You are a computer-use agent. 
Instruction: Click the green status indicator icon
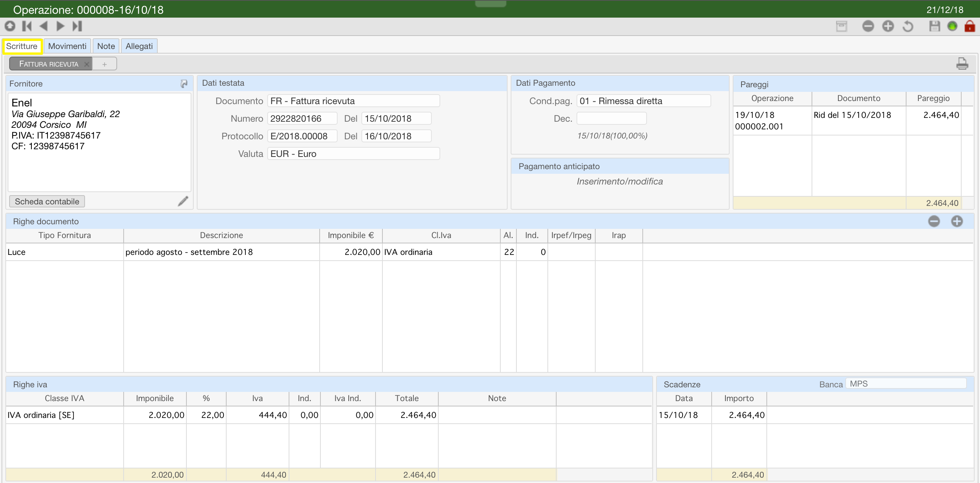tap(952, 26)
